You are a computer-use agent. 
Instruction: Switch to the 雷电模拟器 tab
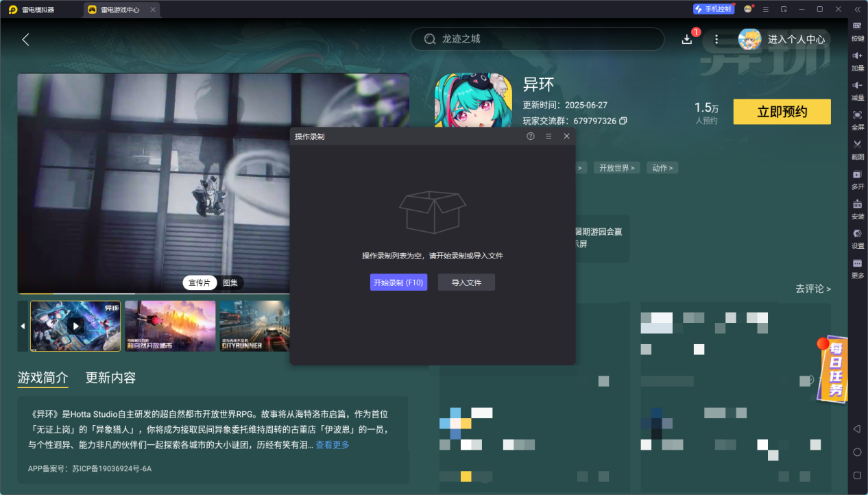(x=33, y=10)
